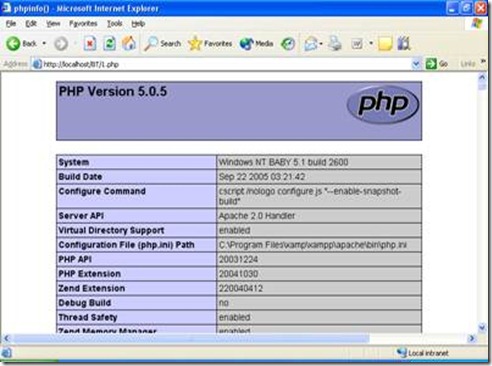Open the Help menu
The image size is (492, 366).
138,24
